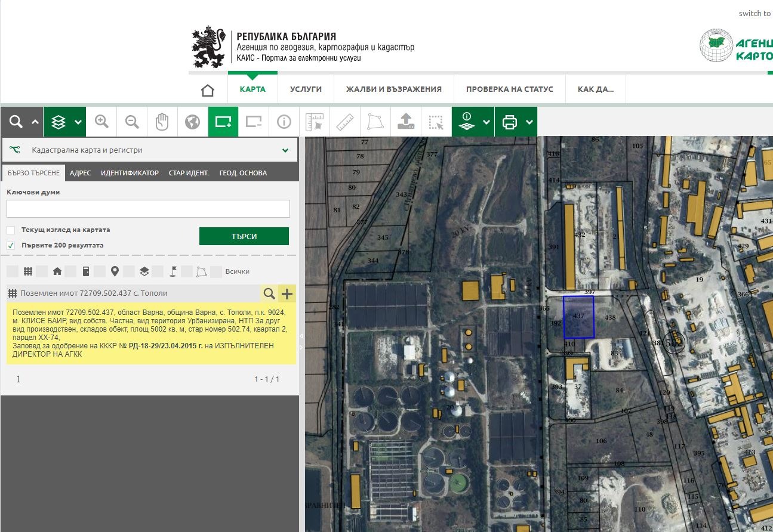Activate the info identify tool
The image size is (773, 532).
tap(284, 122)
